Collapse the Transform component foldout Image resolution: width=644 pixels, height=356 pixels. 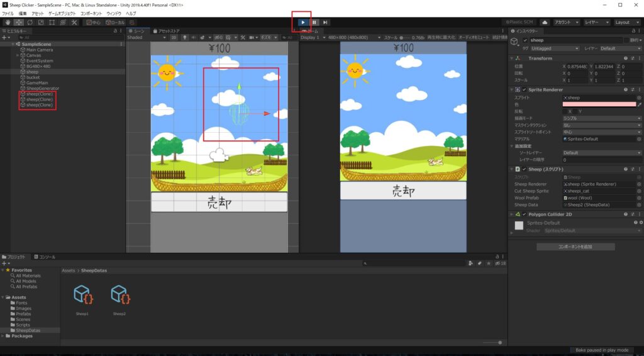(511, 58)
